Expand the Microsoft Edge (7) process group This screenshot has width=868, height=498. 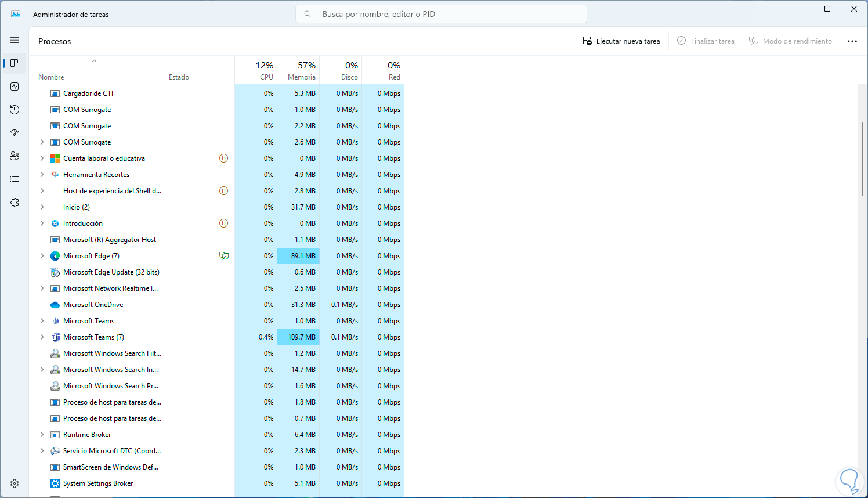[x=42, y=256]
